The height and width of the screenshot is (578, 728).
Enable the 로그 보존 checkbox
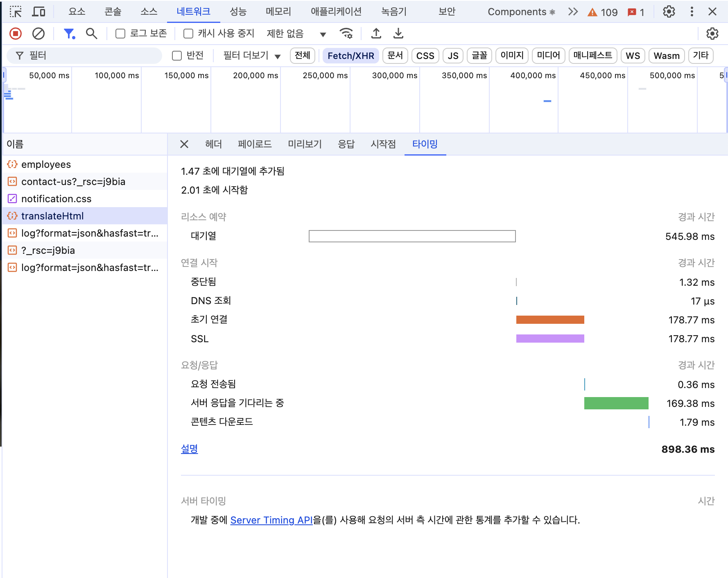(x=120, y=34)
